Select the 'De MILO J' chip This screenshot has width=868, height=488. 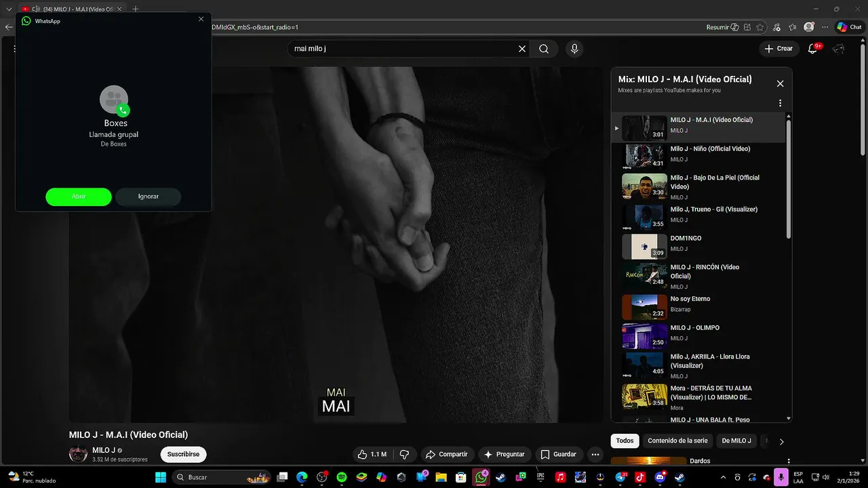[x=736, y=441]
